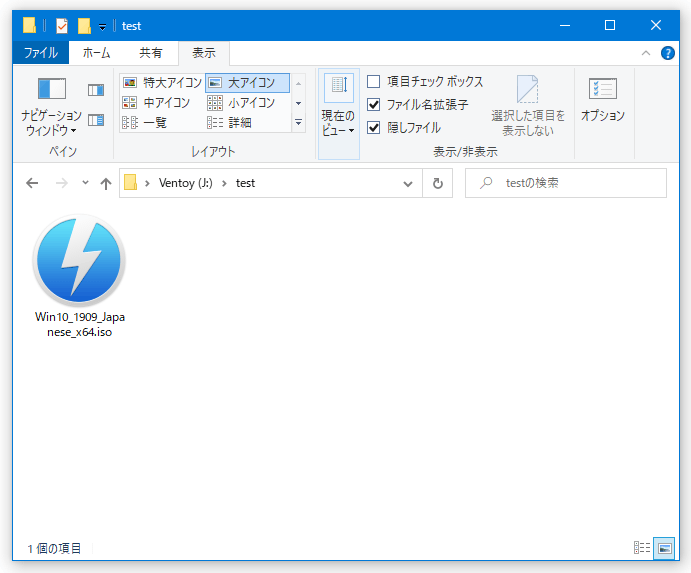Open recent locations dropdown arrow
This screenshot has height=573, width=691.
coord(85,182)
